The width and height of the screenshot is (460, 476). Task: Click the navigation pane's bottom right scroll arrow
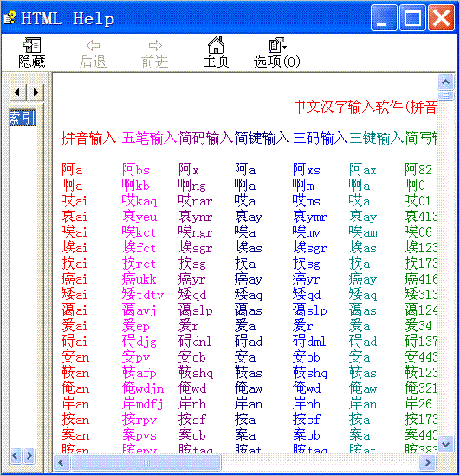click(x=29, y=456)
